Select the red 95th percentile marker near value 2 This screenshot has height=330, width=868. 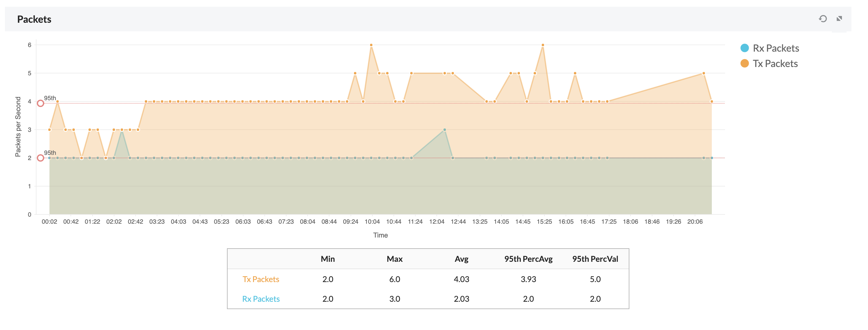(x=41, y=158)
